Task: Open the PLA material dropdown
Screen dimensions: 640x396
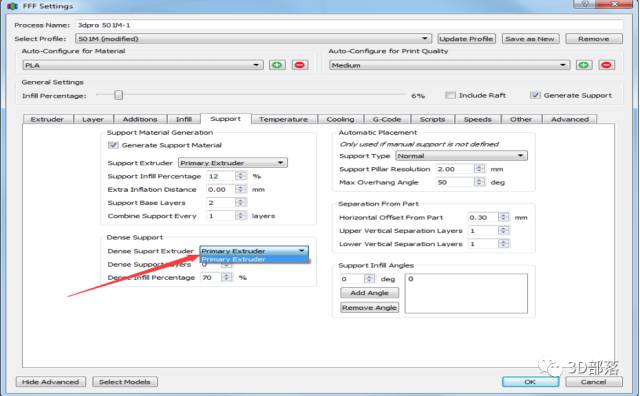Action: tap(142, 65)
